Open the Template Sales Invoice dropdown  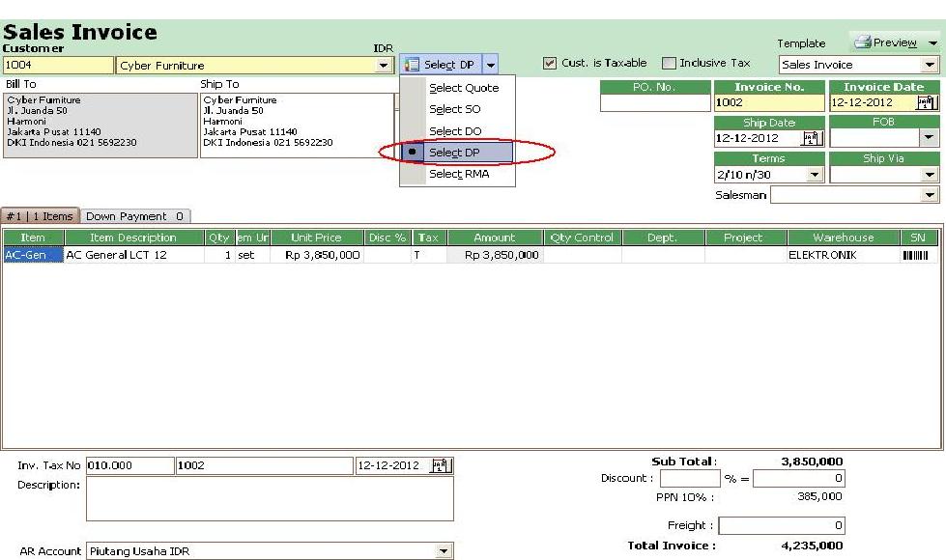click(930, 65)
